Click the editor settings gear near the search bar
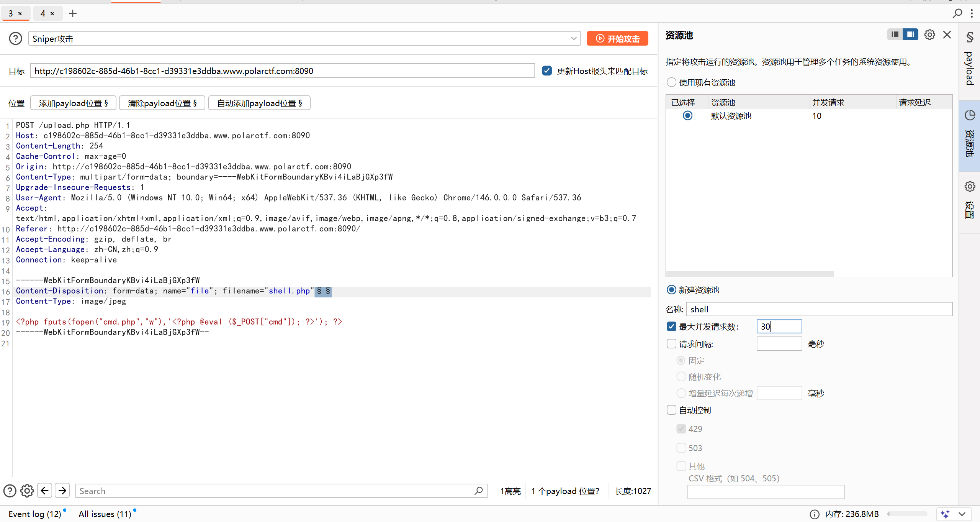Viewport: 980px width, 522px height. point(27,491)
